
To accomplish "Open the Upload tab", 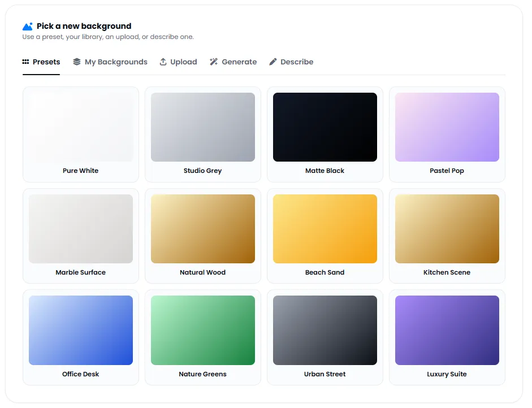I will [x=179, y=62].
